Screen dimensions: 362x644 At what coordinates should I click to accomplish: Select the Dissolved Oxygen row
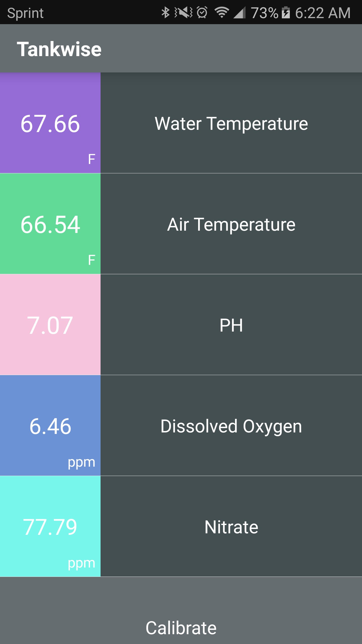click(231, 426)
